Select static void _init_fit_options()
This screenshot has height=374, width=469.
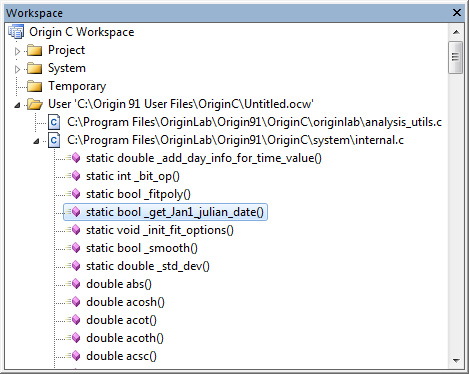[x=160, y=230]
